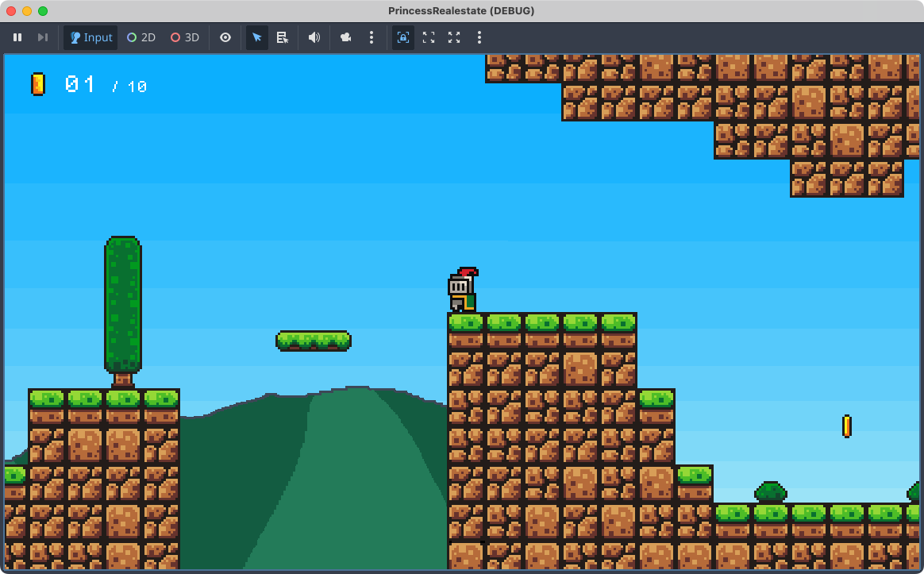924x574 pixels.
Task: Advance to the next frame
Action: point(43,37)
